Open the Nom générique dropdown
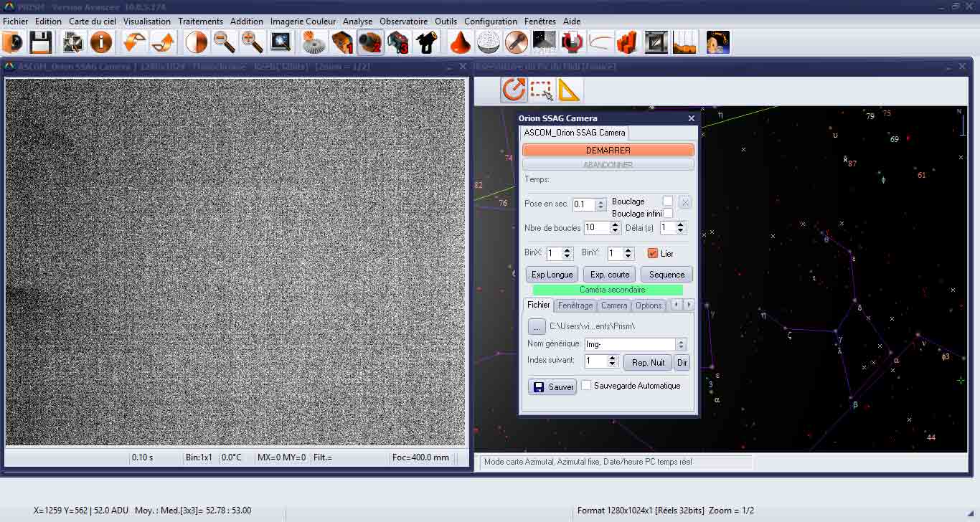The height and width of the screenshot is (522, 980). click(x=682, y=344)
